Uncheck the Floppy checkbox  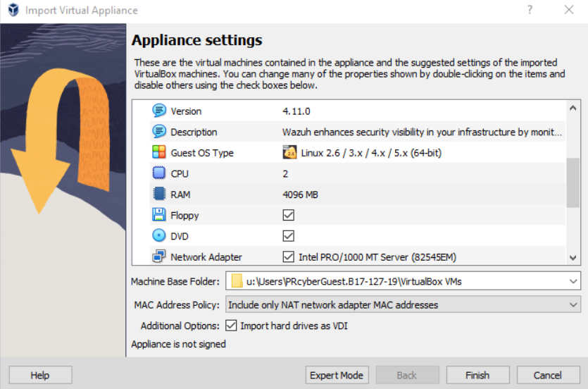coord(289,215)
